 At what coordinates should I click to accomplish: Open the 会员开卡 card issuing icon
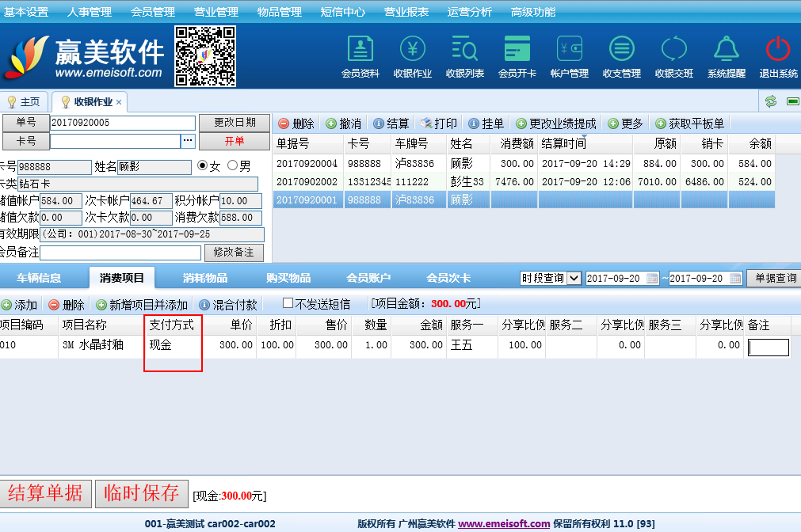[517, 50]
